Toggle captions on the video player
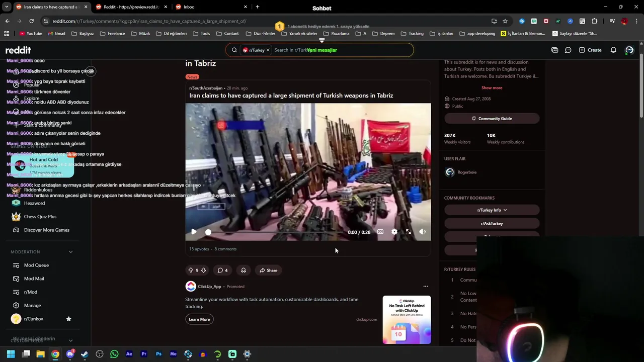Image resolution: width=644 pixels, height=362 pixels. 380,232
